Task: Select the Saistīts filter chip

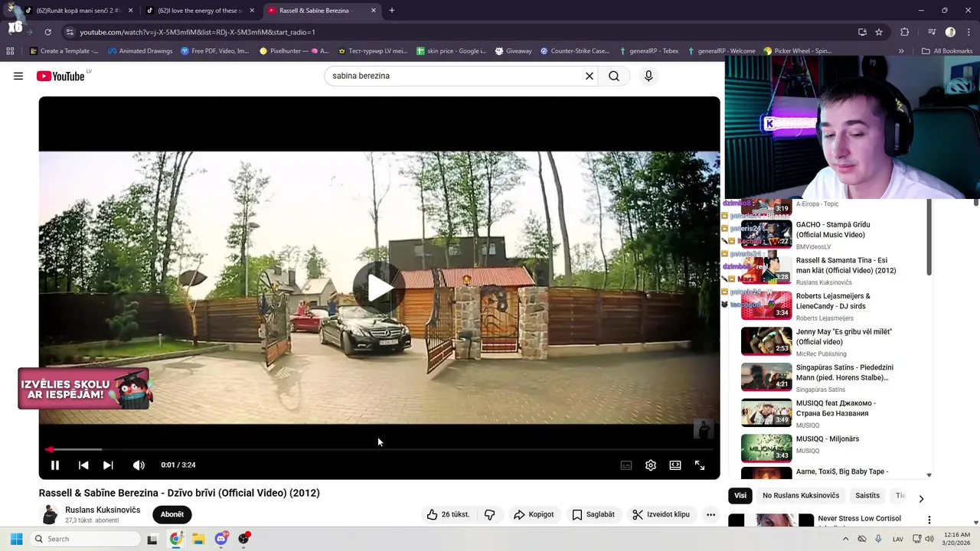Action: click(x=867, y=495)
